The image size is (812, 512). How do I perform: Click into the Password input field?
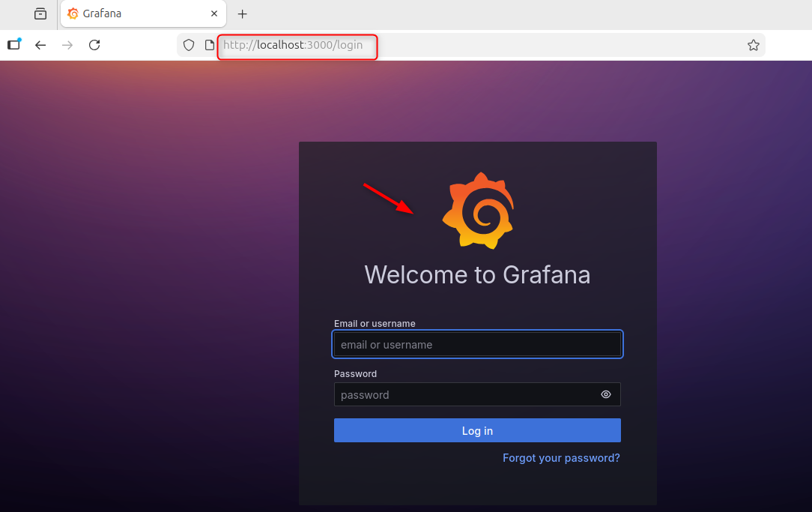pos(464,395)
